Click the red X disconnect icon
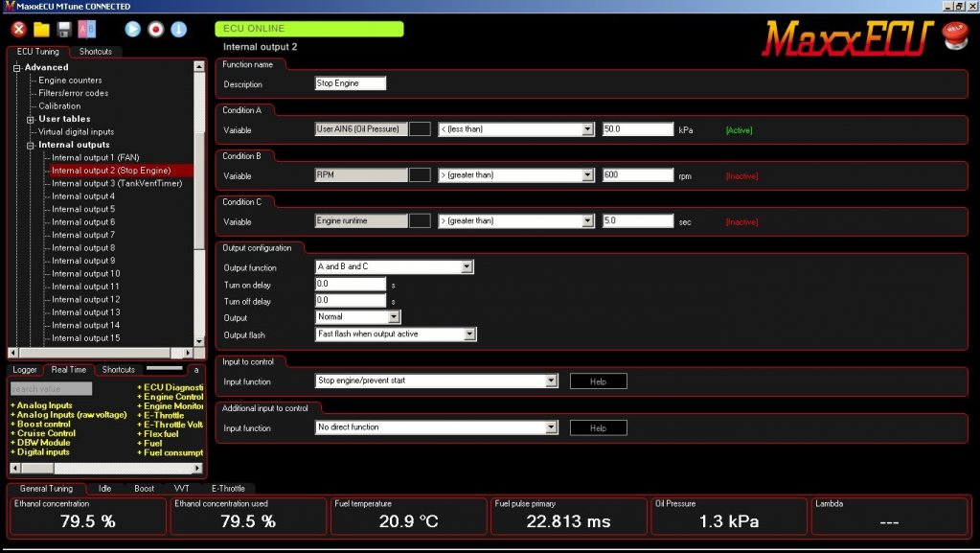Image resolution: width=980 pixels, height=553 pixels. 19,29
